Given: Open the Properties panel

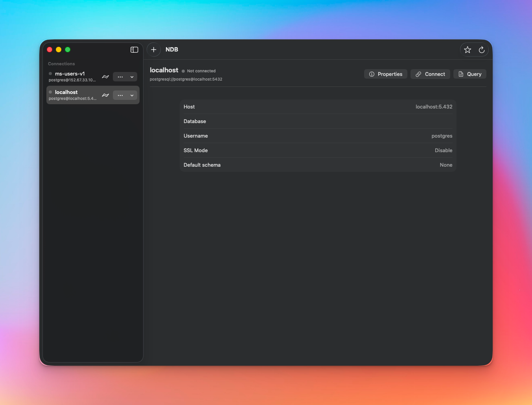Looking at the screenshot, I should (385, 74).
